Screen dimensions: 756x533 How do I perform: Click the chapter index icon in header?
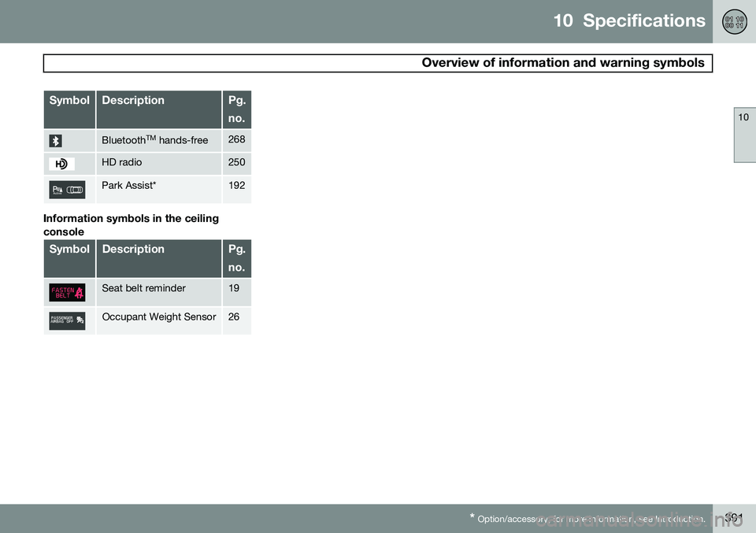coord(734,22)
